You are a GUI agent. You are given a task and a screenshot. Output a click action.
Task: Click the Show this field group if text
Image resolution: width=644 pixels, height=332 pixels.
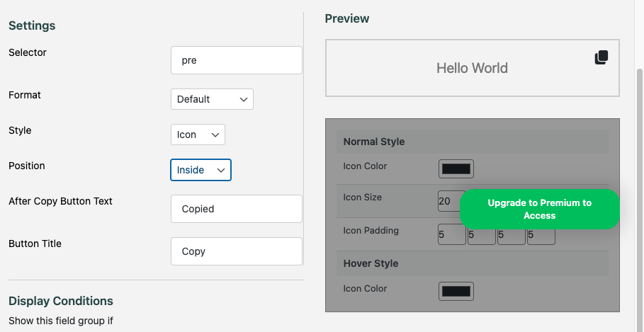point(61,321)
